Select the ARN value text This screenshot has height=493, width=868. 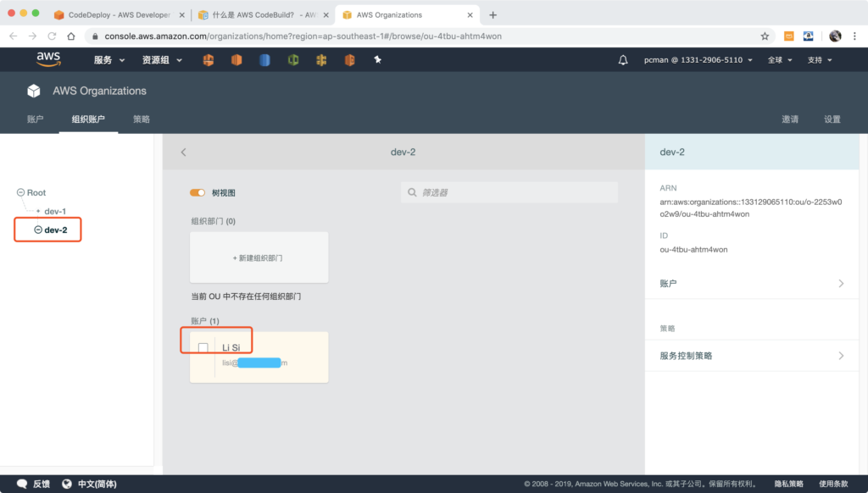click(x=751, y=208)
